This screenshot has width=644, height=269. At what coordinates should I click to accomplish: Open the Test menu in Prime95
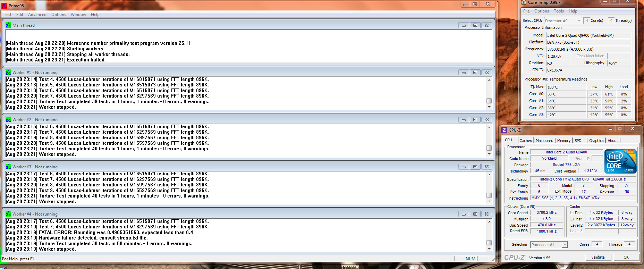point(8,15)
